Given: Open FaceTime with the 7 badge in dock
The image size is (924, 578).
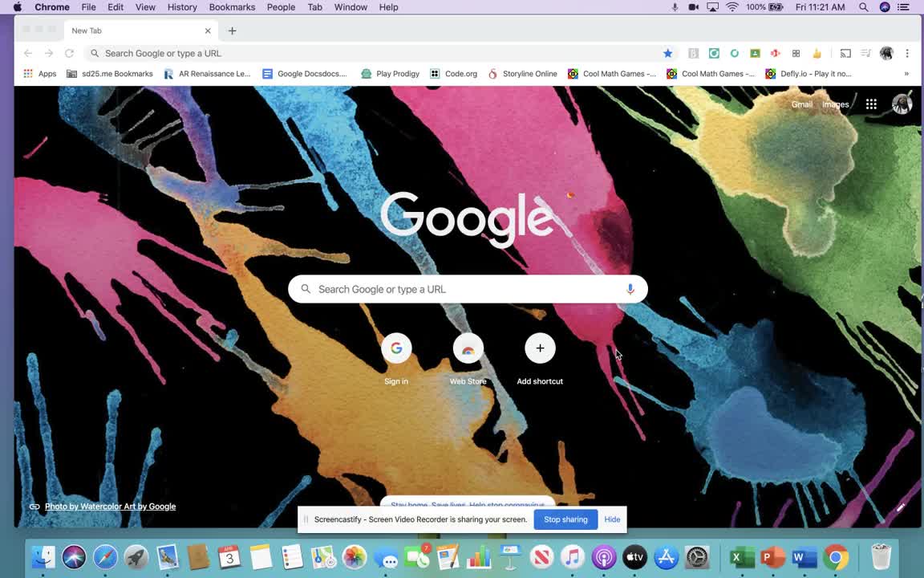Looking at the screenshot, I should 416,557.
